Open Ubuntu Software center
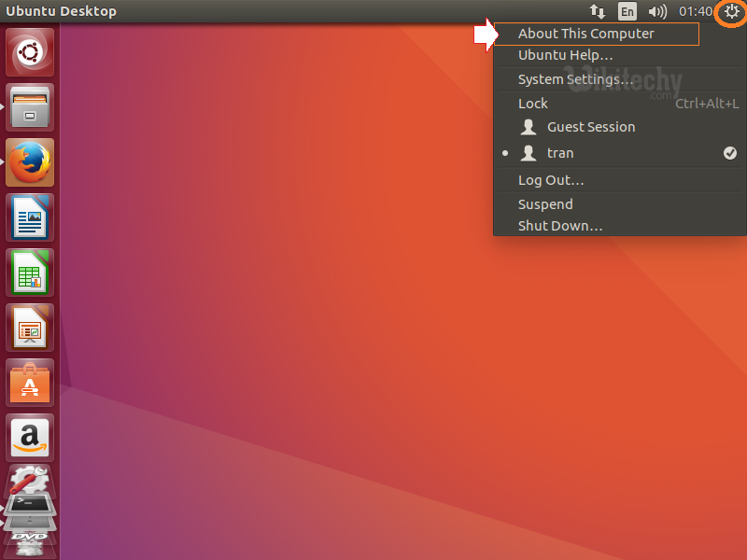The height and width of the screenshot is (560, 747). [x=31, y=383]
